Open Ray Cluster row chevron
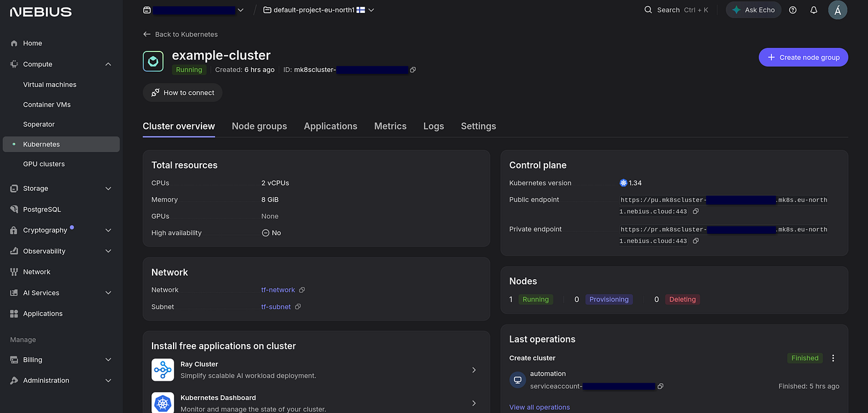This screenshot has height=413, width=868. (474, 370)
